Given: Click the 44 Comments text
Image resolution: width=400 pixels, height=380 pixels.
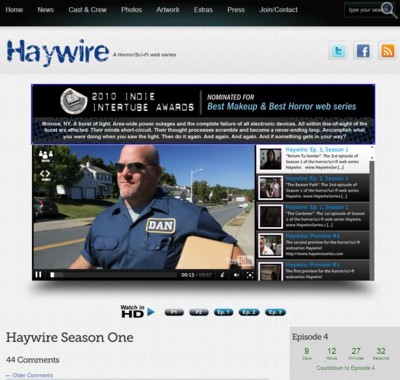Looking at the screenshot, I should click(x=33, y=360).
